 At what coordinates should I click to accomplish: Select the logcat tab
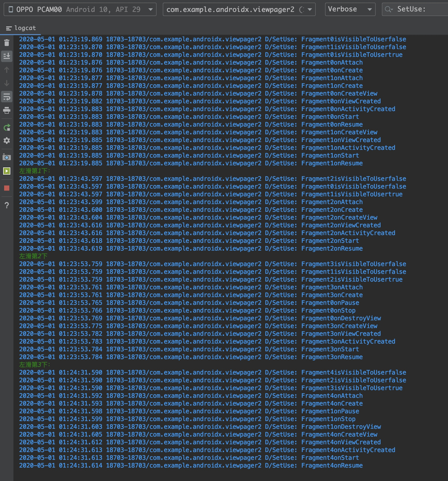21,28
